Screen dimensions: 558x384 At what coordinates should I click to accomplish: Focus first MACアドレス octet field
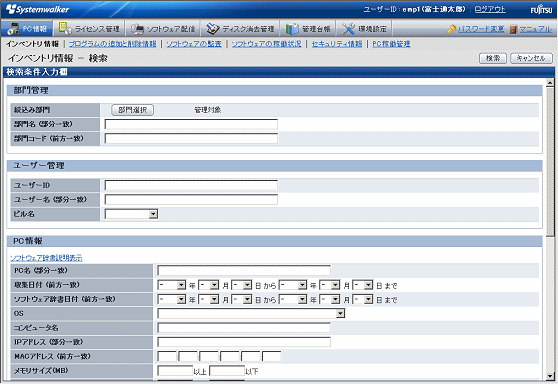coord(167,356)
